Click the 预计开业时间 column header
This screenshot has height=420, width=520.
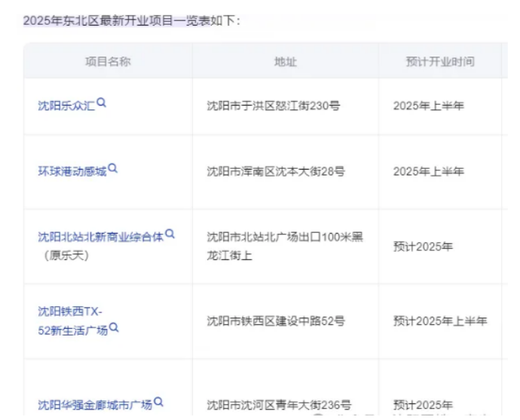click(440, 62)
